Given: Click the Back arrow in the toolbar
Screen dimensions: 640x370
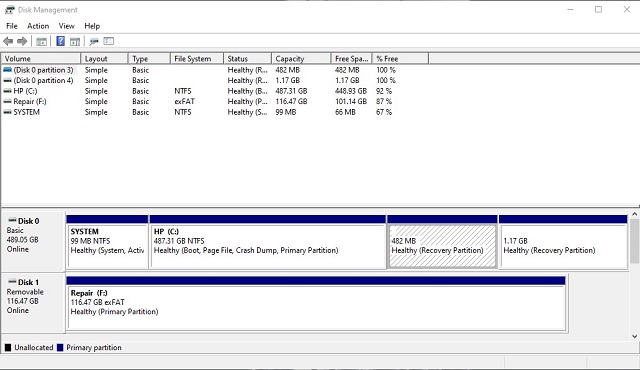Looking at the screenshot, I should (x=8, y=41).
